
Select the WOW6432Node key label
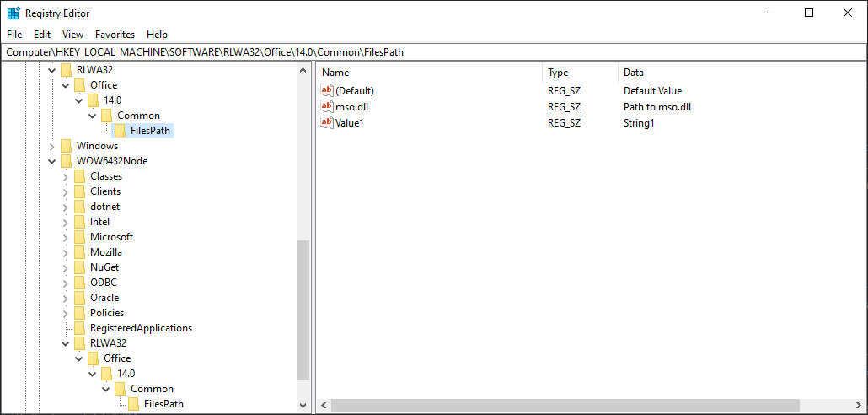point(112,161)
